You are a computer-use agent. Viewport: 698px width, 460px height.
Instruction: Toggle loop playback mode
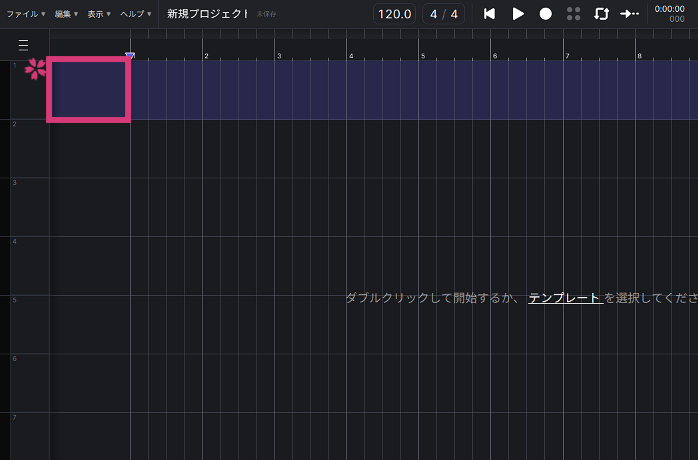click(x=601, y=14)
